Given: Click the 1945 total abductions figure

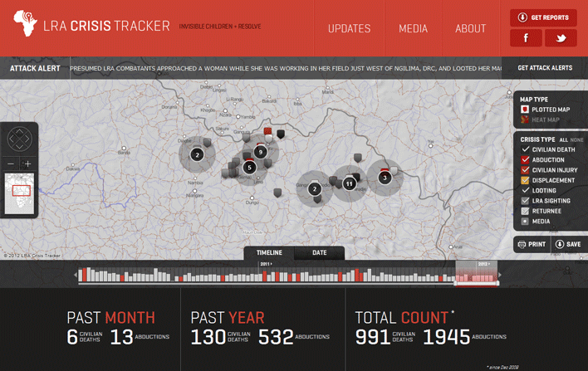Looking at the screenshot, I should tap(446, 337).
